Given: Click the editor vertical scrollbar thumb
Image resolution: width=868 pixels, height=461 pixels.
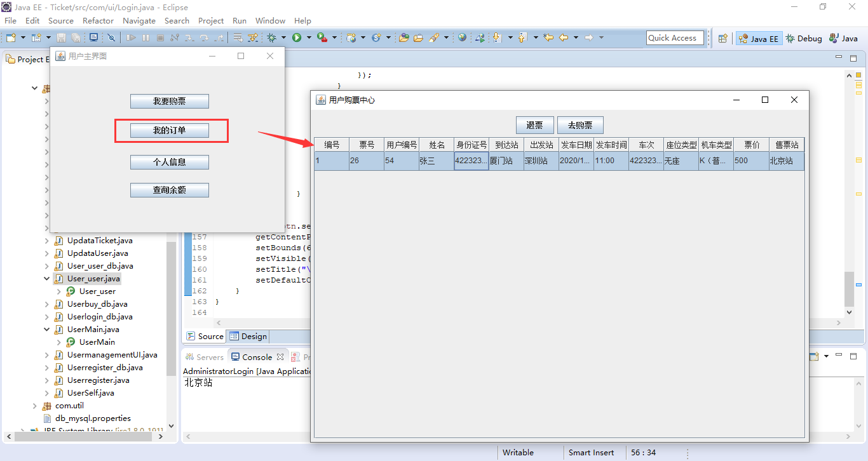Looking at the screenshot, I should [850, 289].
